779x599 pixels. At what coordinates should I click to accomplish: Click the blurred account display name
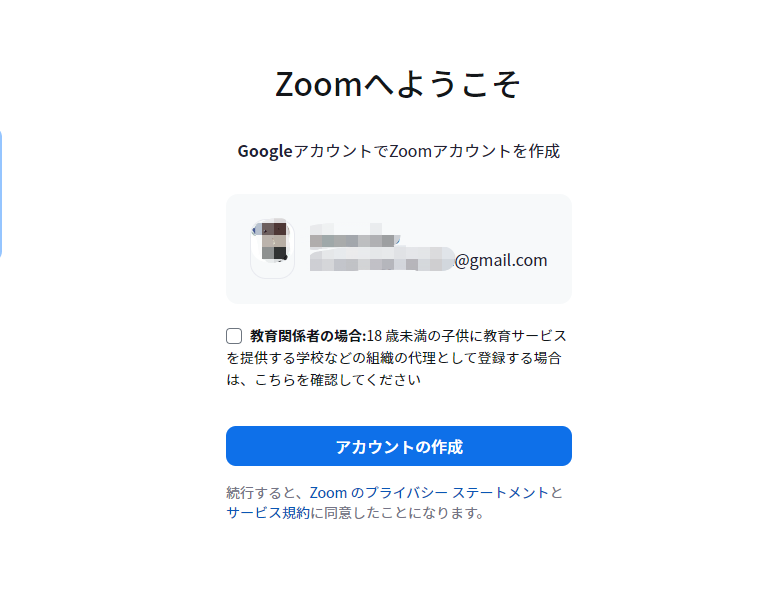pos(355,235)
